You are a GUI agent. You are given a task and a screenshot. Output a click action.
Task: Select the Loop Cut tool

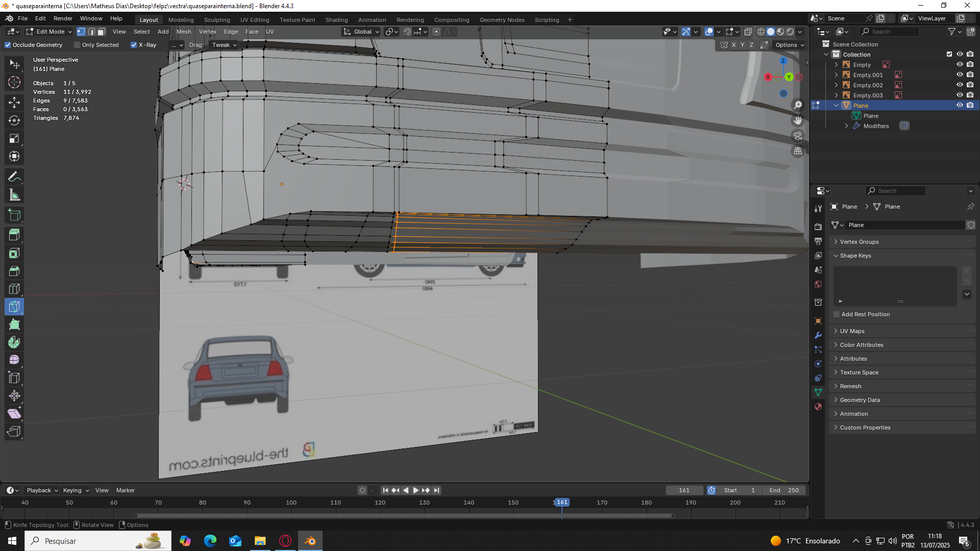pos(14,289)
